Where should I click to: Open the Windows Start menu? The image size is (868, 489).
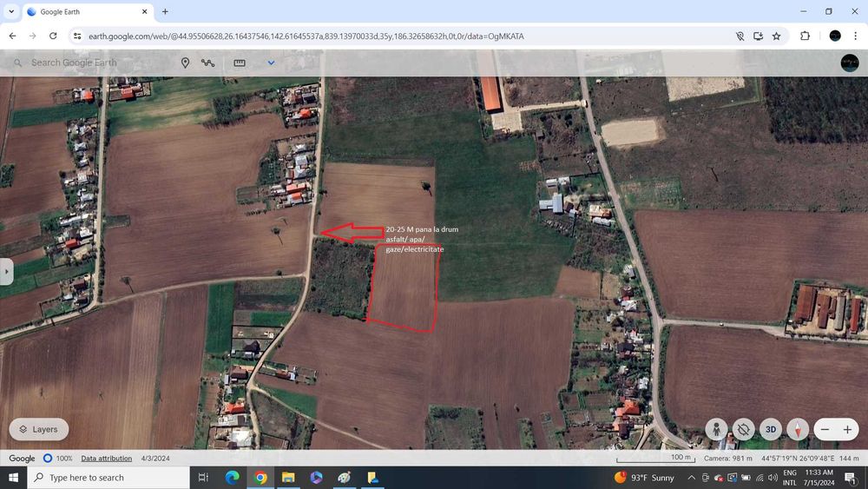[13, 478]
